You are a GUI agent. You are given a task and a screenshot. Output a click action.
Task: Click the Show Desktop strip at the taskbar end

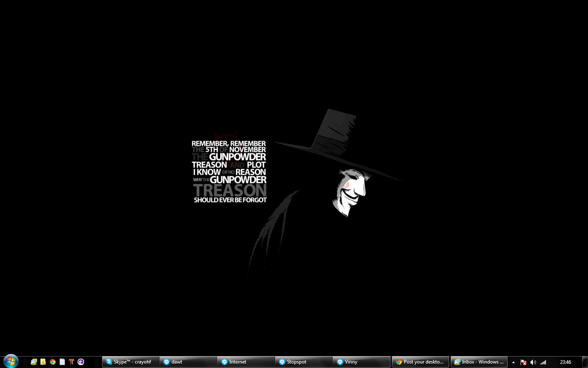585,362
